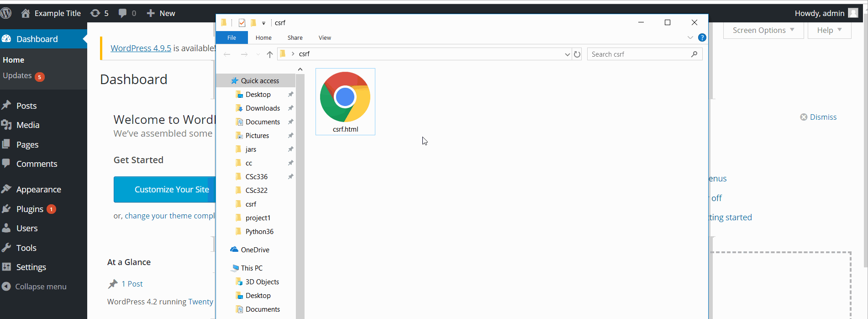Select Downloads under Quick access
Viewport: 868px width, 319px height.
(263, 108)
